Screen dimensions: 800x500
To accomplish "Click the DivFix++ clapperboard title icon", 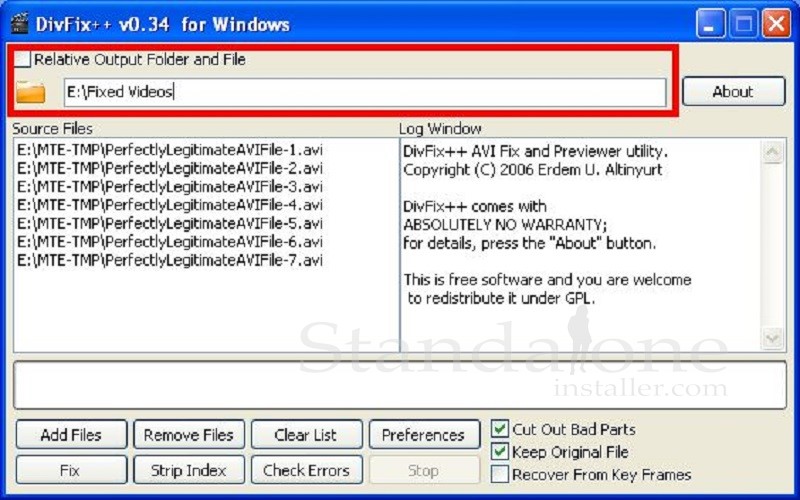I will click(19, 23).
